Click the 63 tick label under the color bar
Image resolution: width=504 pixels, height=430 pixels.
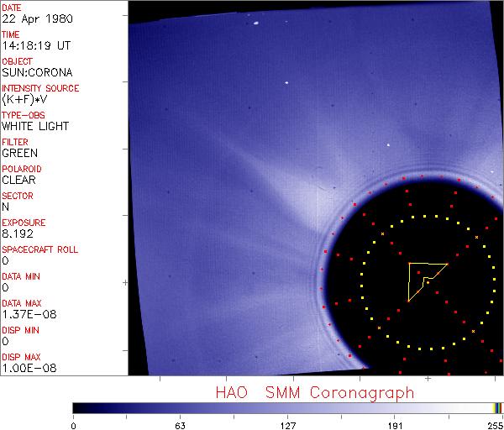pyautogui.click(x=179, y=424)
